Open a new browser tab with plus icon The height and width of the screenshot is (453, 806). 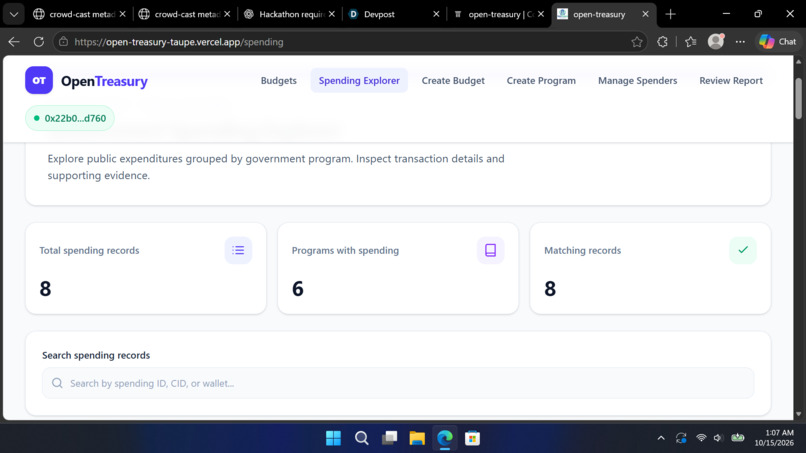670,14
